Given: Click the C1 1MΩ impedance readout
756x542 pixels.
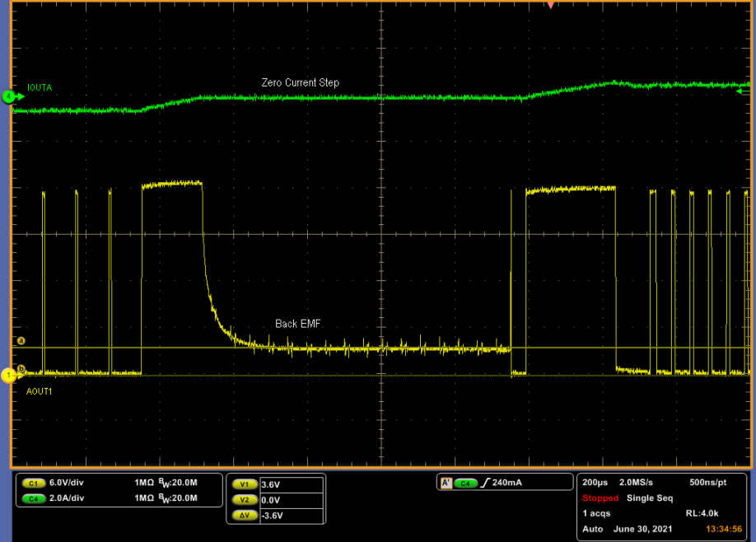Looking at the screenshot, I should [143, 483].
